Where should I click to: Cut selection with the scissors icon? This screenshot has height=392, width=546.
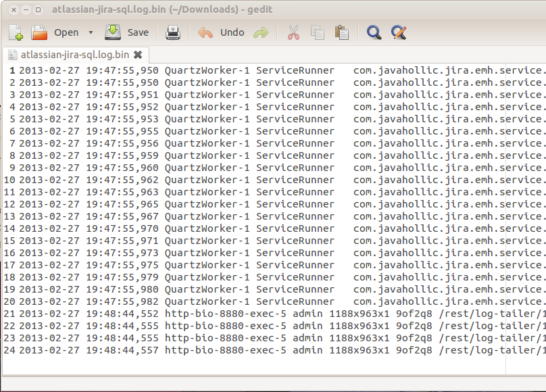pyautogui.click(x=293, y=32)
